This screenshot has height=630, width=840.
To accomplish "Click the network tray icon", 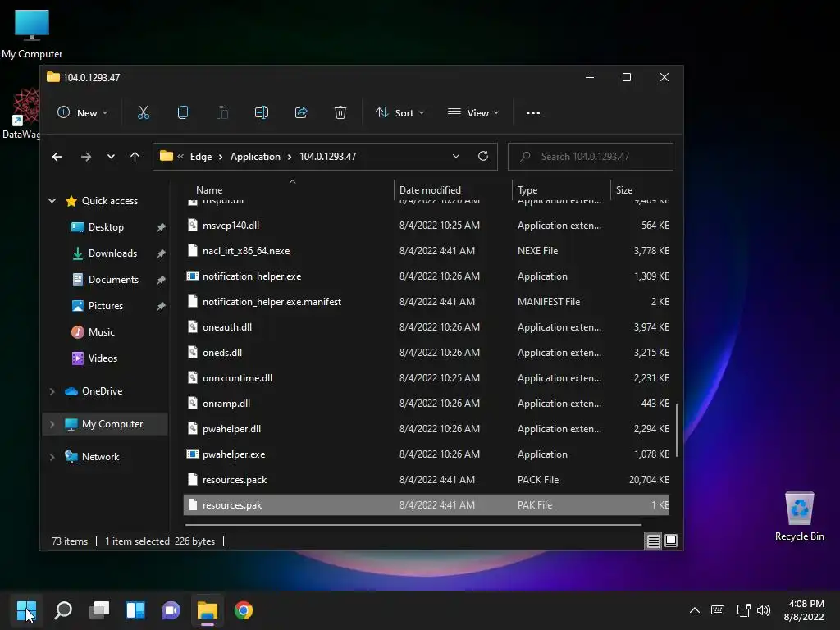I will point(743,610).
